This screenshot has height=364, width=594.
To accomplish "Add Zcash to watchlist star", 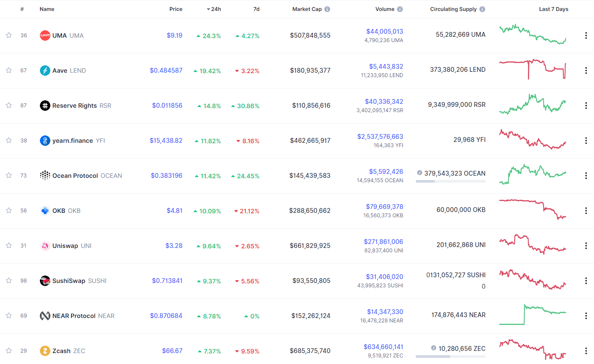I will [9, 351].
